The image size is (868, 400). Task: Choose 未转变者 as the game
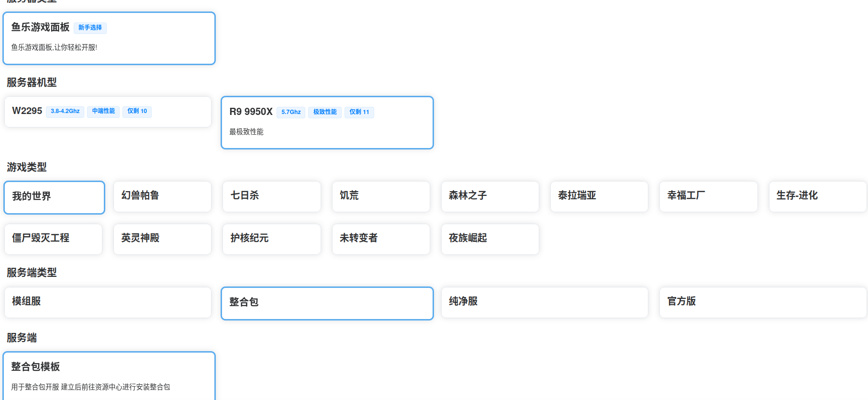[x=381, y=239]
